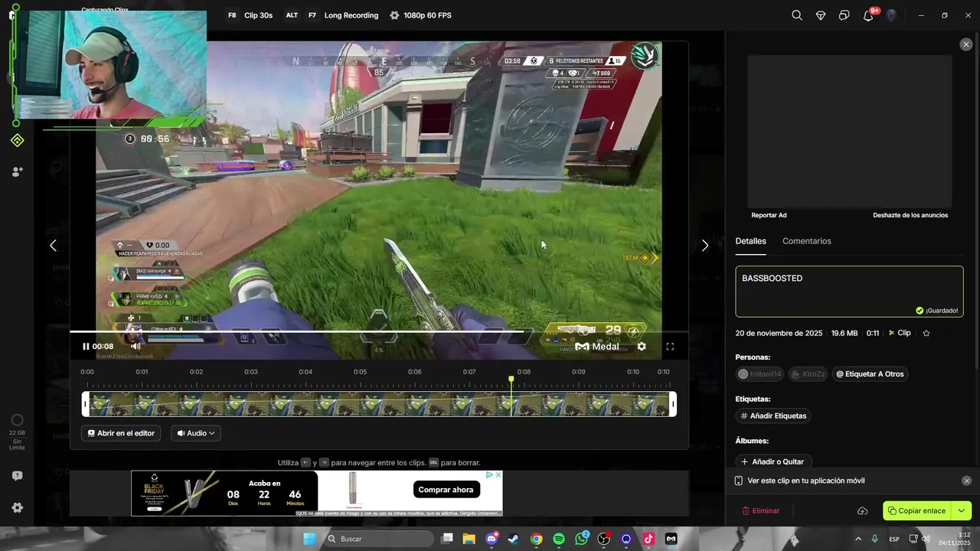Close the bottom banner ad
The height and width of the screenshot is (551, 980).
[x=498, y=475]
